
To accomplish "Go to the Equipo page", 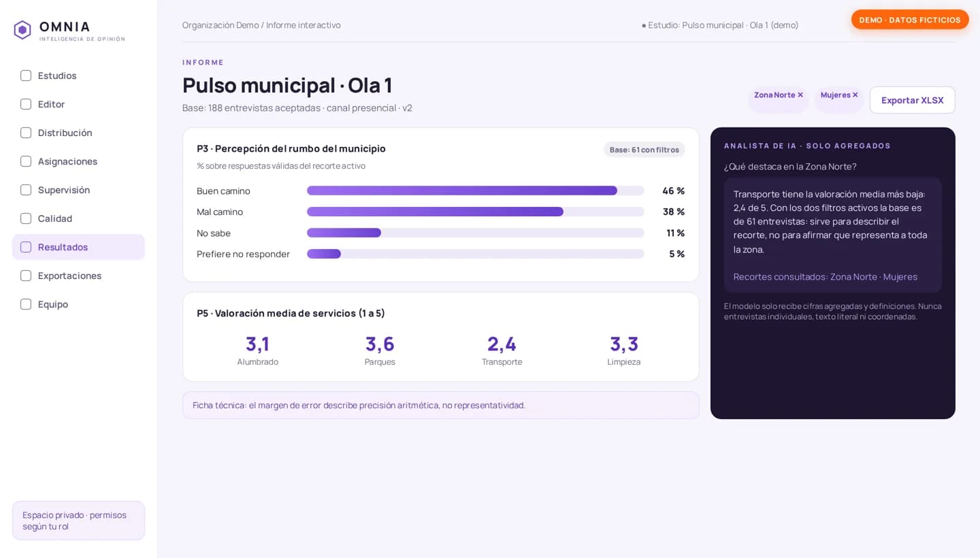I will [78, 304].
